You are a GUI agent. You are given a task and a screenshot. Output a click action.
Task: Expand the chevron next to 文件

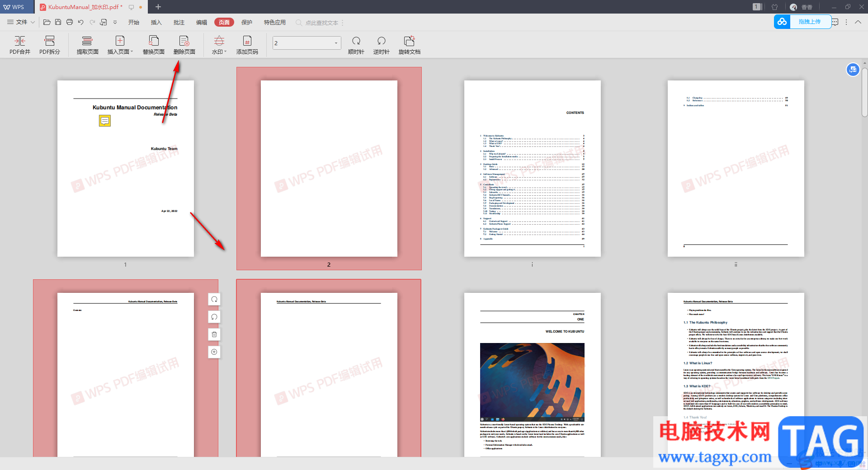coord(33,22)
